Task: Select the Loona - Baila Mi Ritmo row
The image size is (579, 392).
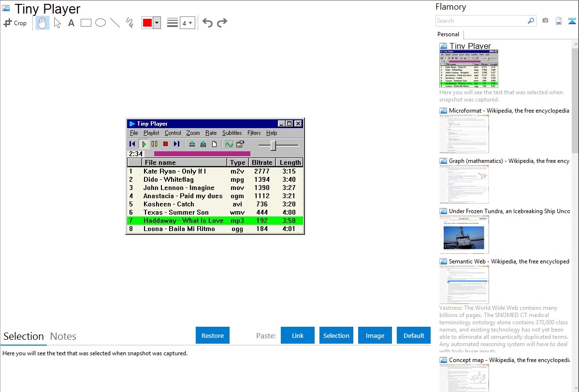Action: tap(215, 229)
